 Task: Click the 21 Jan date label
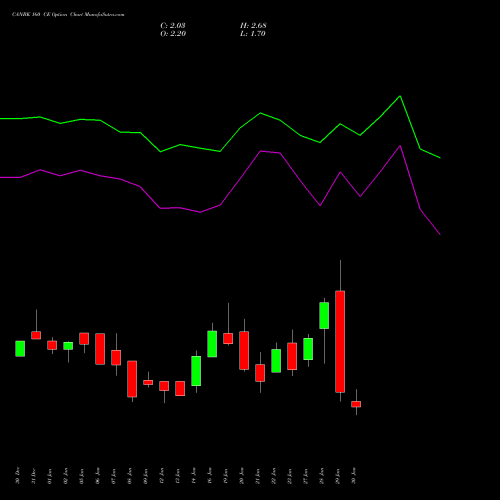point(258,476)
